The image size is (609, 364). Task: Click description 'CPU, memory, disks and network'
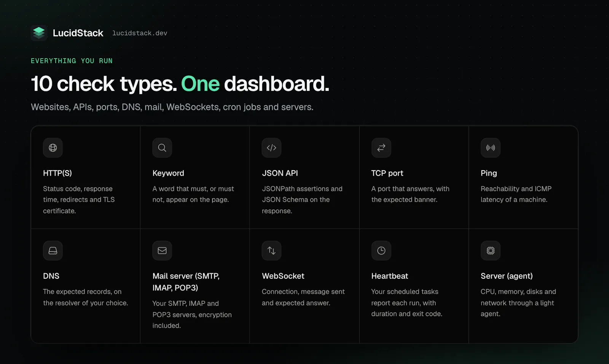click(x=518, y=303)
